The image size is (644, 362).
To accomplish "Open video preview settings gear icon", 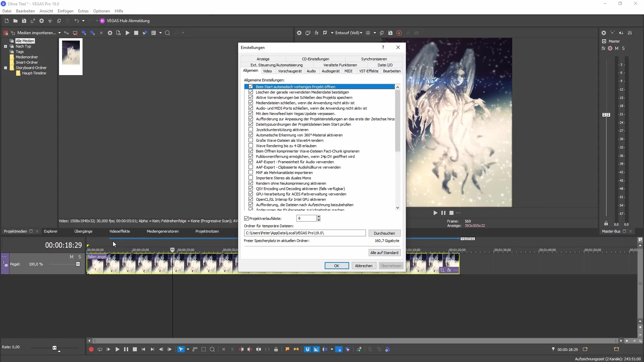I will tap(299, 33).
